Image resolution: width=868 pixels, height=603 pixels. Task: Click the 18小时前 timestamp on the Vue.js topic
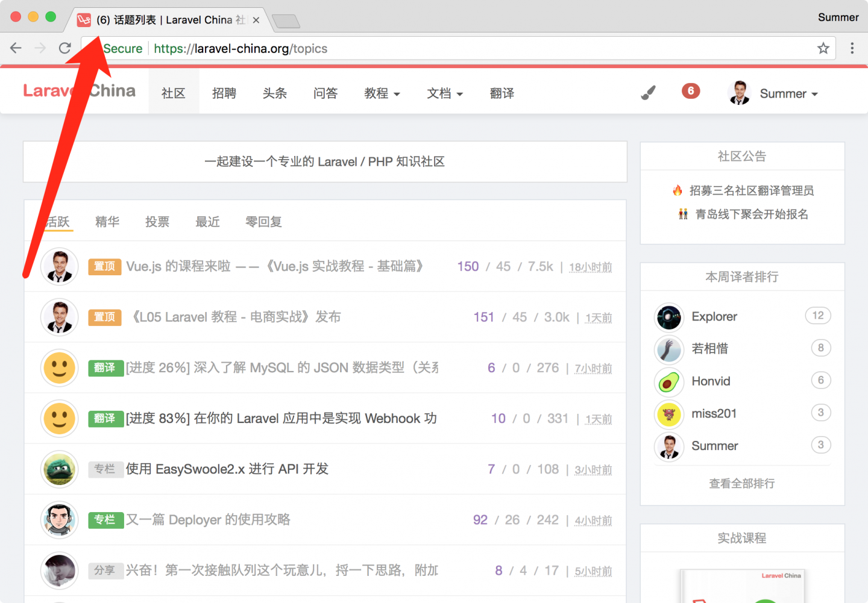591,267
